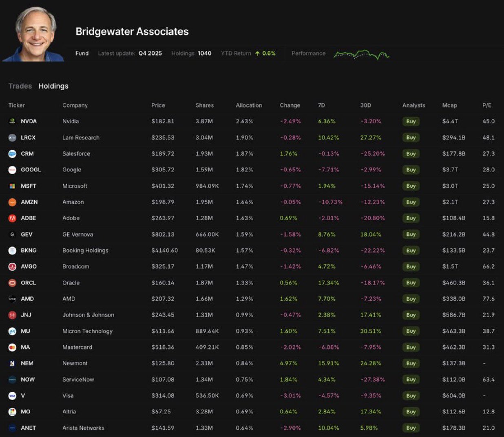
Task: Click Altria price $67.25
Action: click(161, 412)
